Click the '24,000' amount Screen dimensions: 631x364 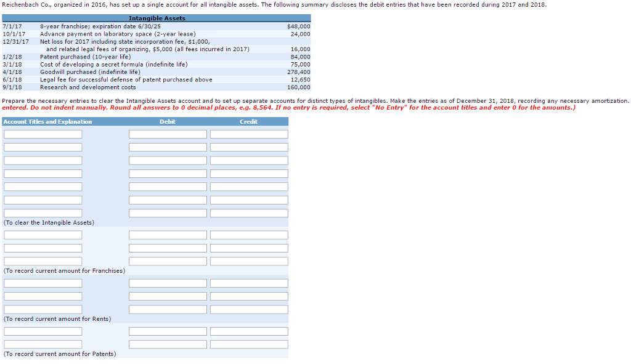[300, 34]
